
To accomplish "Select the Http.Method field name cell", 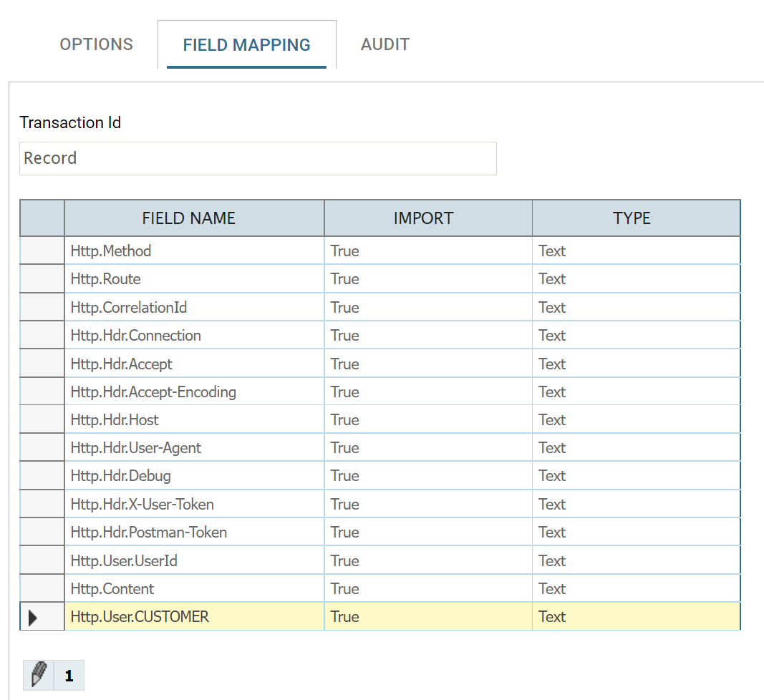I will point(194,251).
